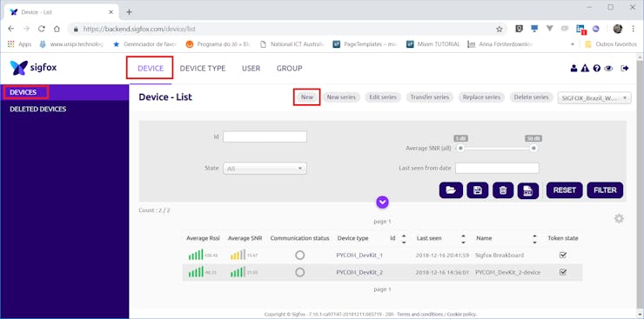Viewport: 644px width, 319px height.
Task: Open the State dropdown showing All
Action: [x=265, y=169]
